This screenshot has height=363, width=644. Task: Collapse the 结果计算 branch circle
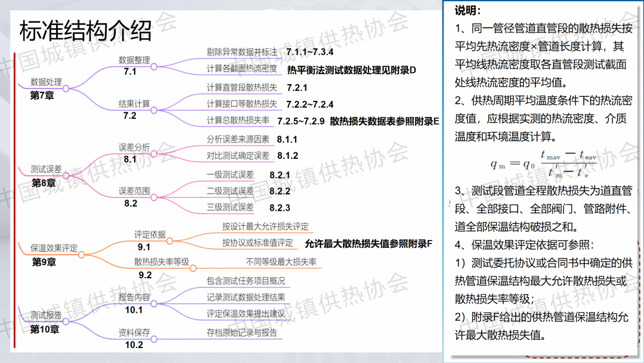coord(154,110)
